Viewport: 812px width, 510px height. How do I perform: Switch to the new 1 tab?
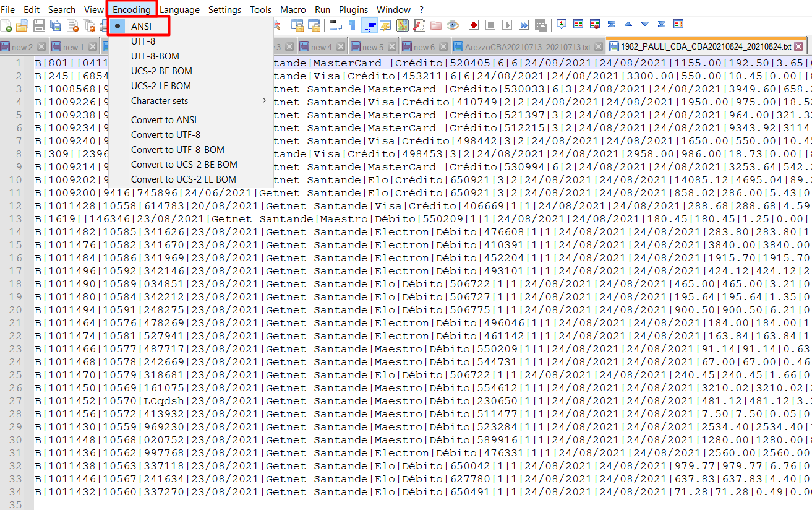tap(73, 47)
